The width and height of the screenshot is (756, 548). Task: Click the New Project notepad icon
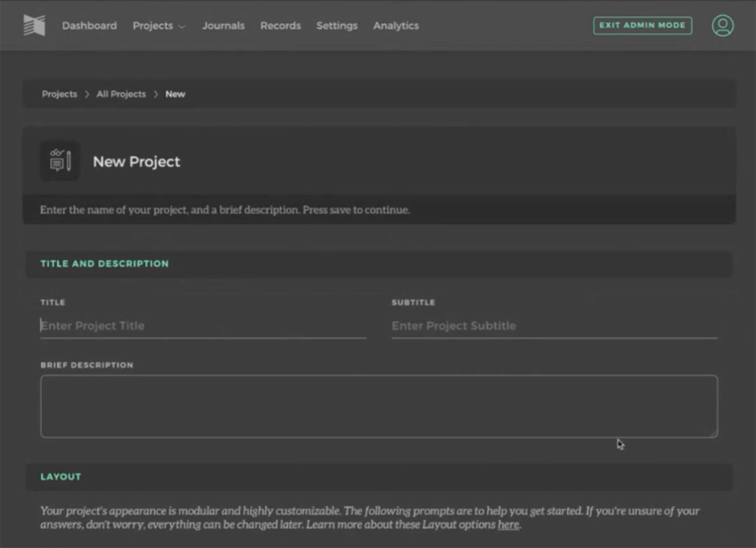pos(60,161)
